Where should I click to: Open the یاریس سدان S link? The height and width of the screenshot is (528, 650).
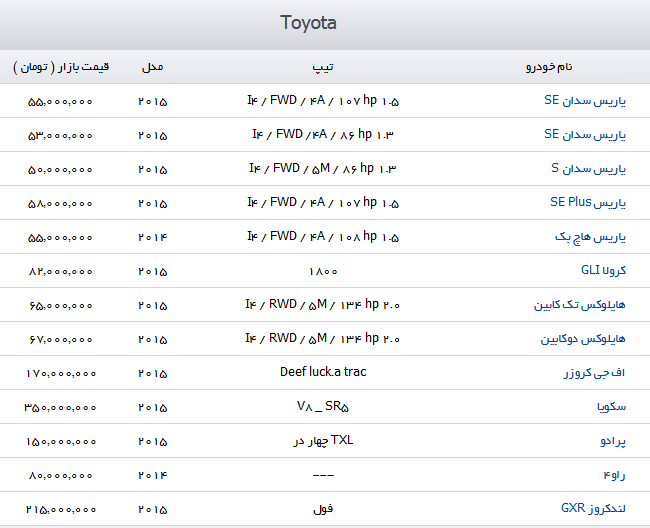[x=588, y=169]
